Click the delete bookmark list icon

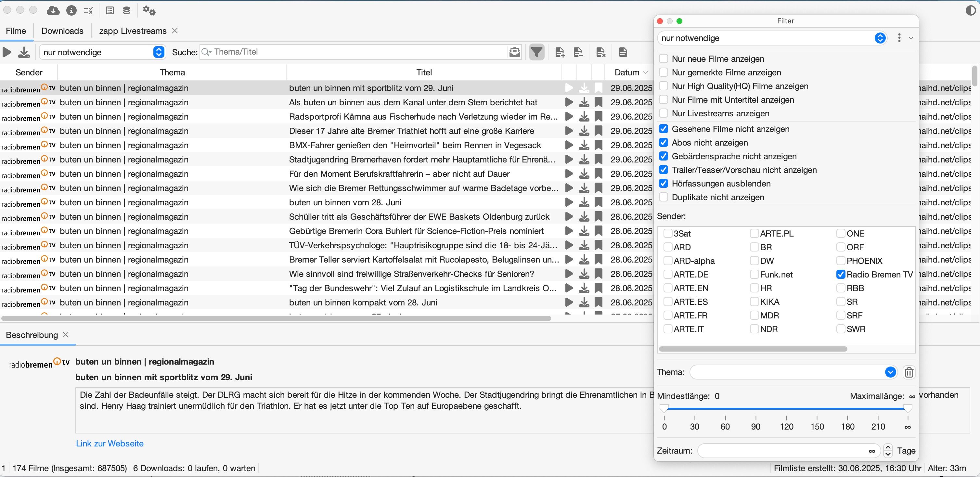pyautogui.click(x=601, y=52)
